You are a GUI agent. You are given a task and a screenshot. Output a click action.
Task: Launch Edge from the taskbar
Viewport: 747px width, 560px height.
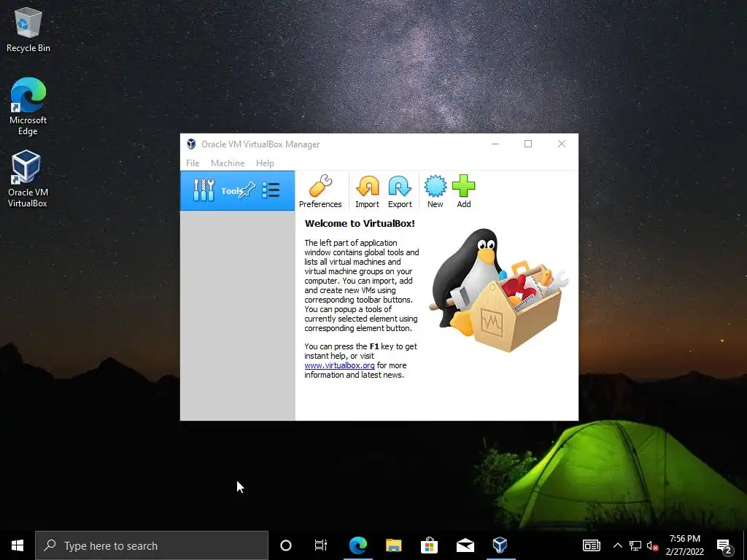[x=357, y=545]
